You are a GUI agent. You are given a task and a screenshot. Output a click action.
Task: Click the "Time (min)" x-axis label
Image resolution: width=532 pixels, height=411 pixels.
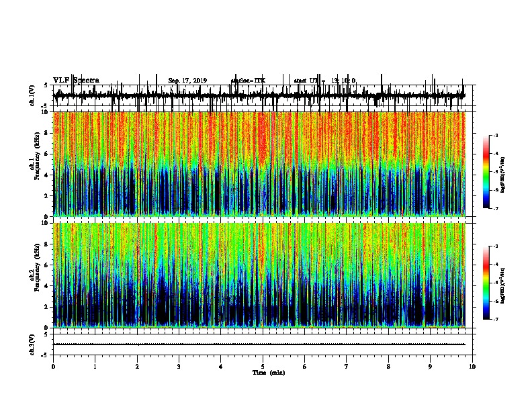point(269,373)
